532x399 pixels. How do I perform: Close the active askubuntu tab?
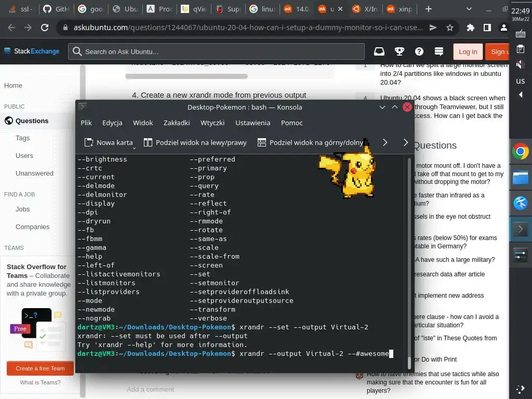(x=340, y=9)
